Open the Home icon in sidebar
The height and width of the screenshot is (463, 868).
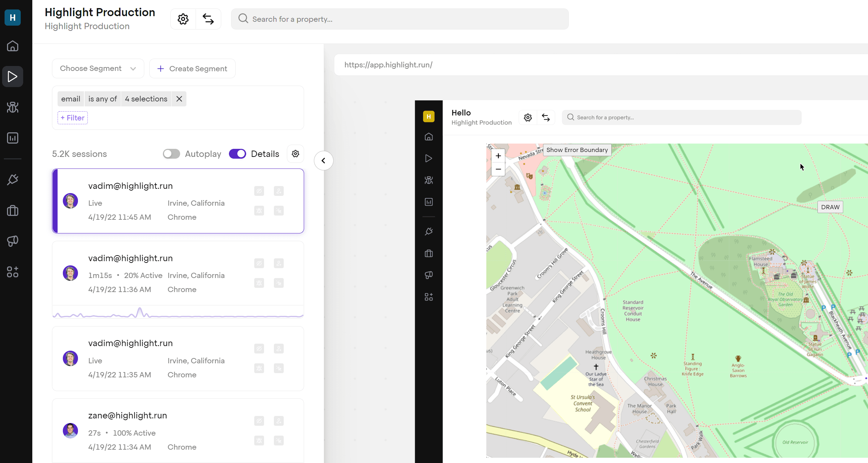click(13, 46)
